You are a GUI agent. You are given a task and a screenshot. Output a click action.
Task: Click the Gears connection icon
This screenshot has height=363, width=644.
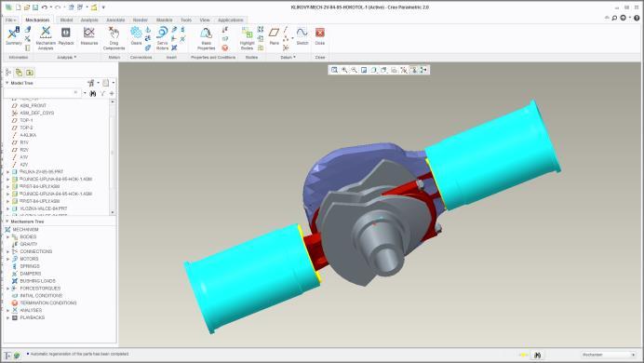click(137, 36)
